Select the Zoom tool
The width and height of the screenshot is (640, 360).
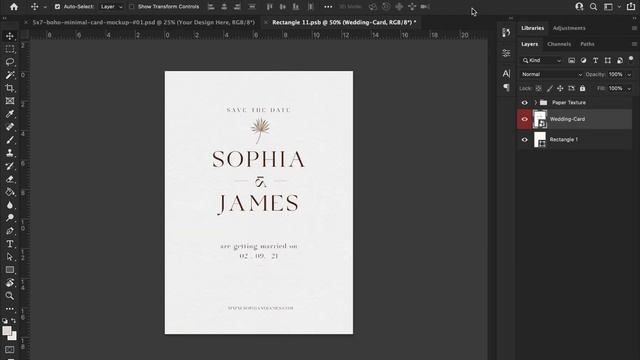coord(10,296)
